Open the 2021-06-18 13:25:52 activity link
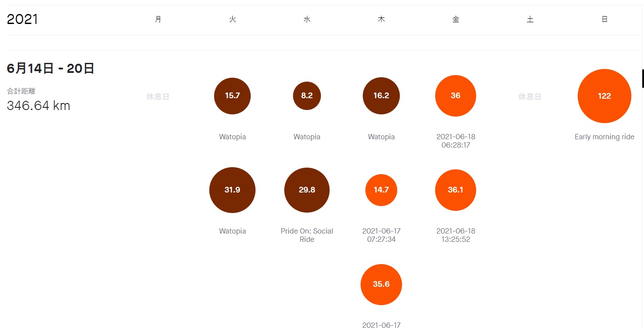Image resolution: width=644 pixels, height=330 pixels. (456, 235)
